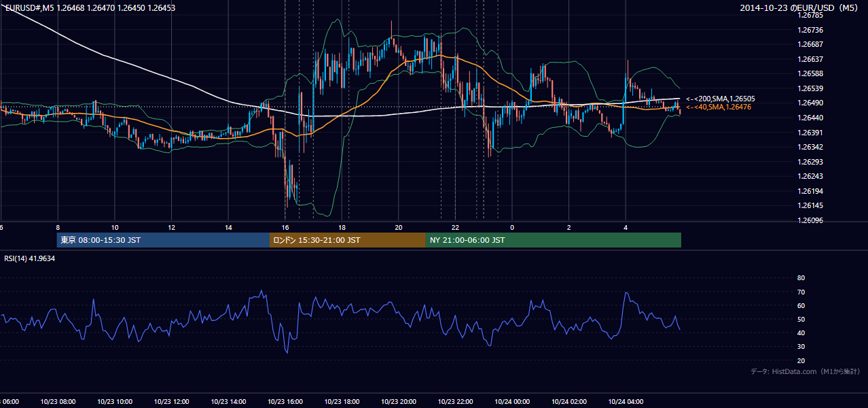Click the bottom time label 10/23 14:00
This screenshot has width=868, height=408.
(228, 402)
